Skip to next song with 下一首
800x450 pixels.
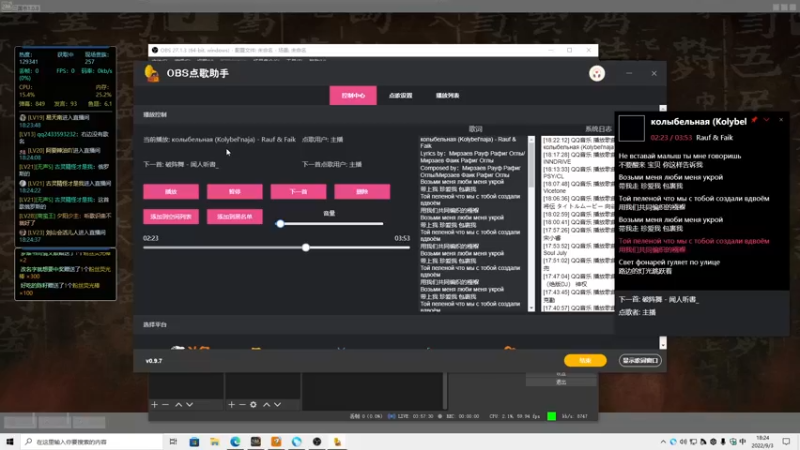click(x=298, y=192)
